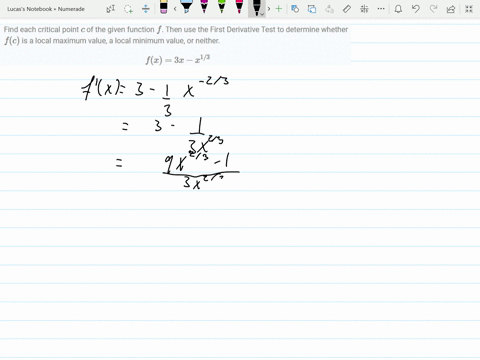Toggle full screen mode

(469, 9)
